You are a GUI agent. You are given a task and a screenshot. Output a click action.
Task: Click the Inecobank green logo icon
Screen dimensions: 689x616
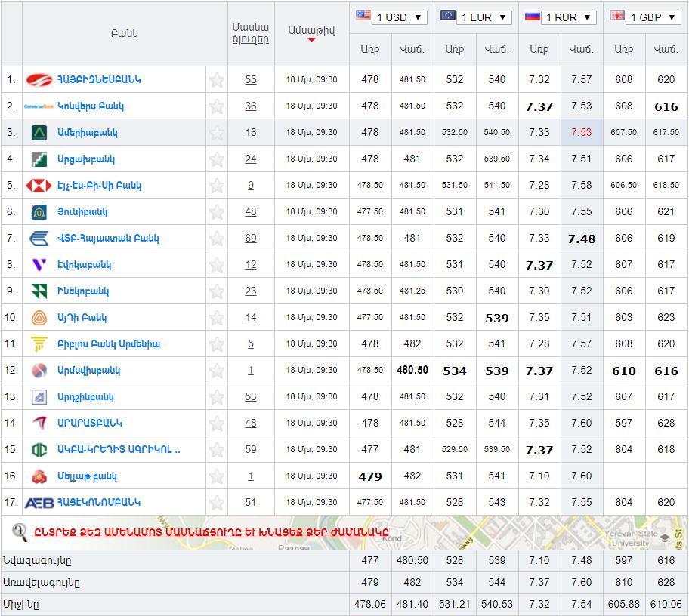(39, 291)
